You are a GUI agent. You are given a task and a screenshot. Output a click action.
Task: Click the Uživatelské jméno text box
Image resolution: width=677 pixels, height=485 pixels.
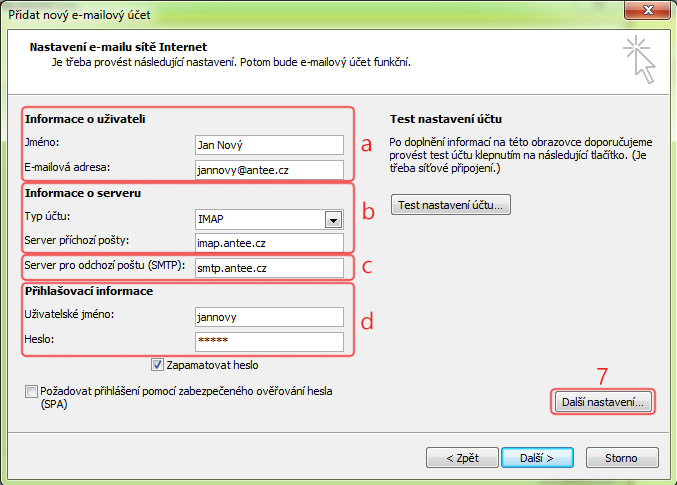point(268,317)
